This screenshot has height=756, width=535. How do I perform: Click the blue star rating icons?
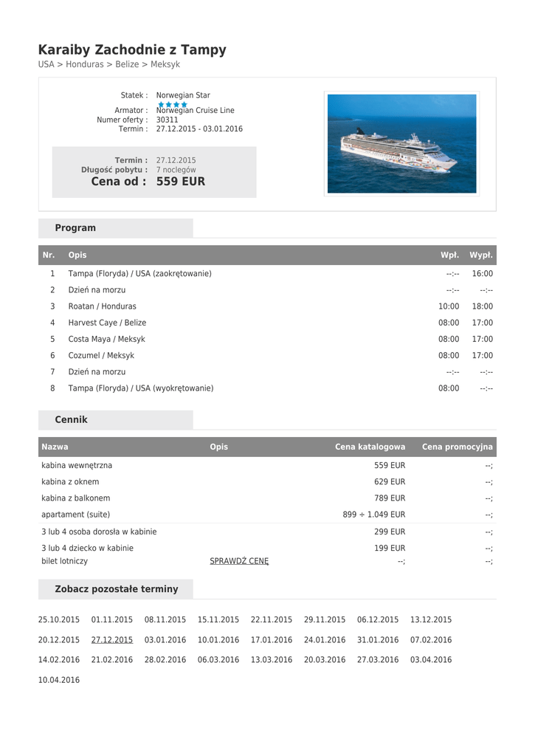click(173, 104)
